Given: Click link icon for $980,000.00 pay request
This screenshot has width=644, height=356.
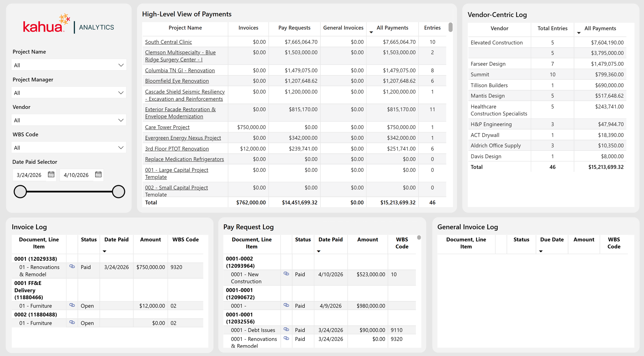Looking at the screenshot, I should click(x=286, y=305).
